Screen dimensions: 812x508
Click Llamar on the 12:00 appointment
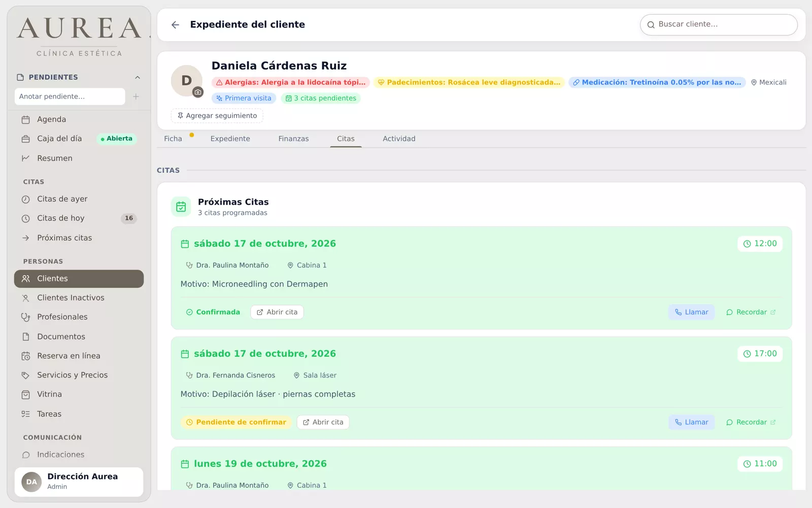click(691, 312)
